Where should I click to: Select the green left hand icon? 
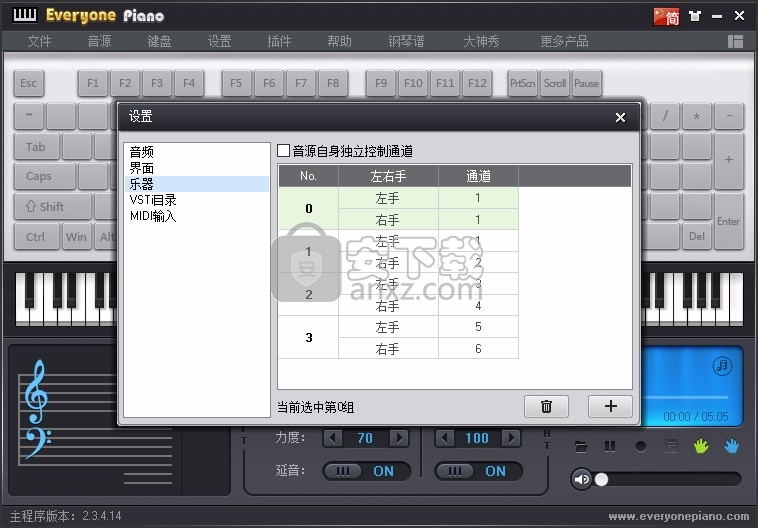pos(701,446)
